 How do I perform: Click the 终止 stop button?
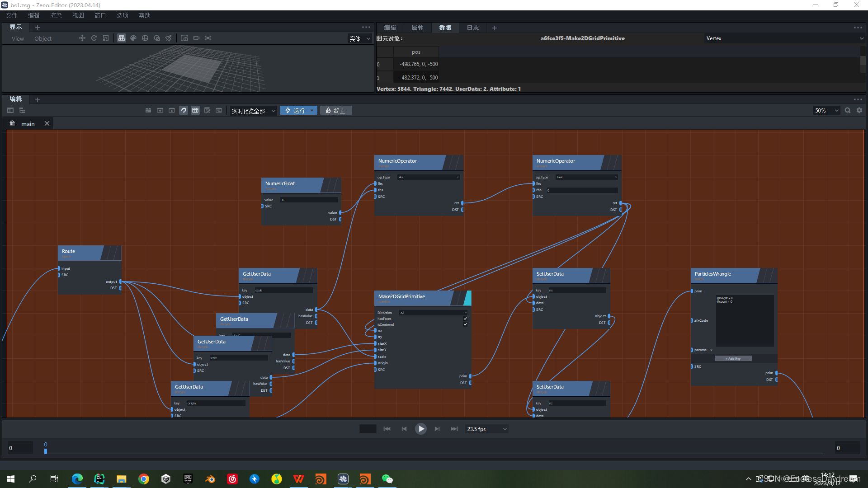tap(336, 111)
